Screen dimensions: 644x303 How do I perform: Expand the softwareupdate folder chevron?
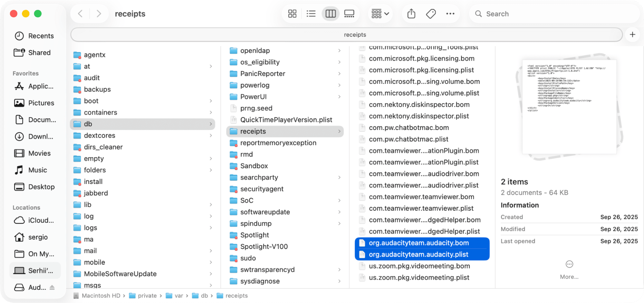(x=339, y=212)
